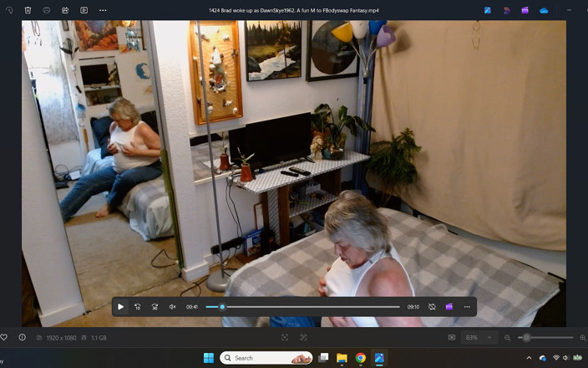Open the top-left See more ellipsis menu
Screen dimensions: 588x368
tap(103, 11)
